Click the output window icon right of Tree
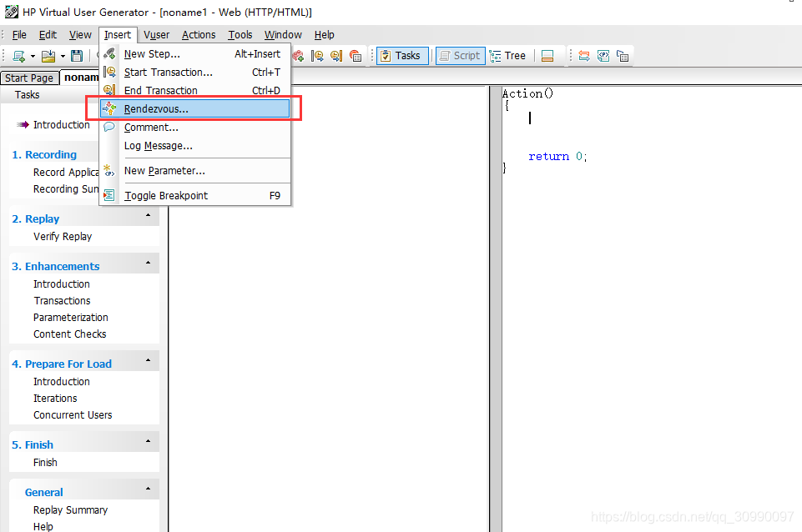Viewport: 802px width, 532px height. tap(547, 56)
